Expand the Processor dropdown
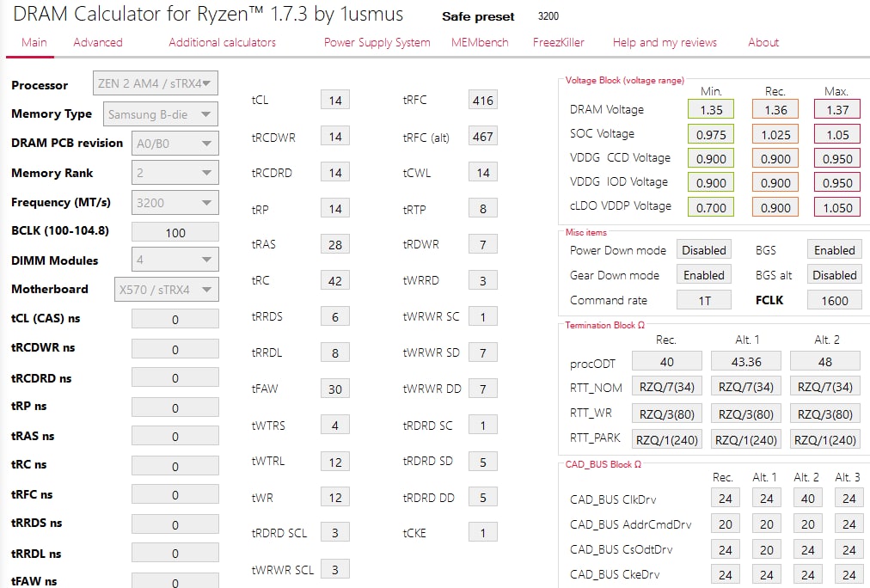 click(x=156, y=83)
